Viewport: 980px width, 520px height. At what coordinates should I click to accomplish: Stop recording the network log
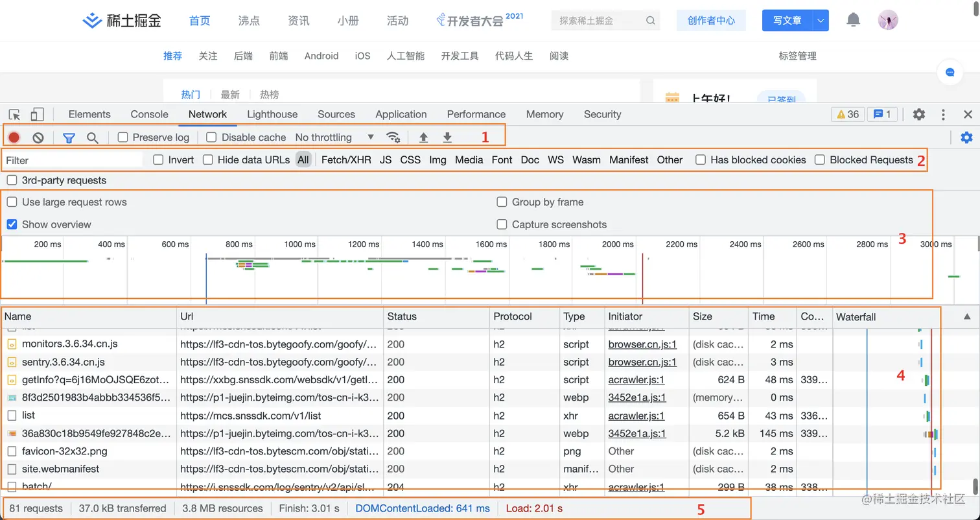coord(14,137)
